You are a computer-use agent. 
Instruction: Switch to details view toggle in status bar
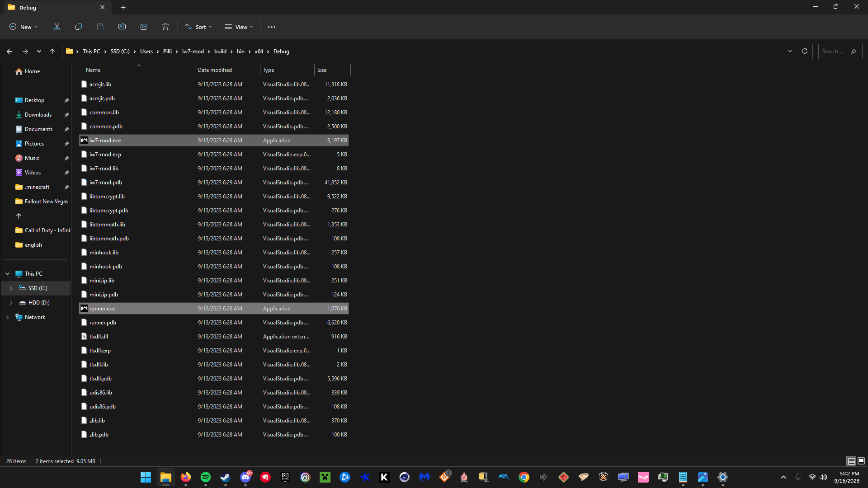pos(851,461)
